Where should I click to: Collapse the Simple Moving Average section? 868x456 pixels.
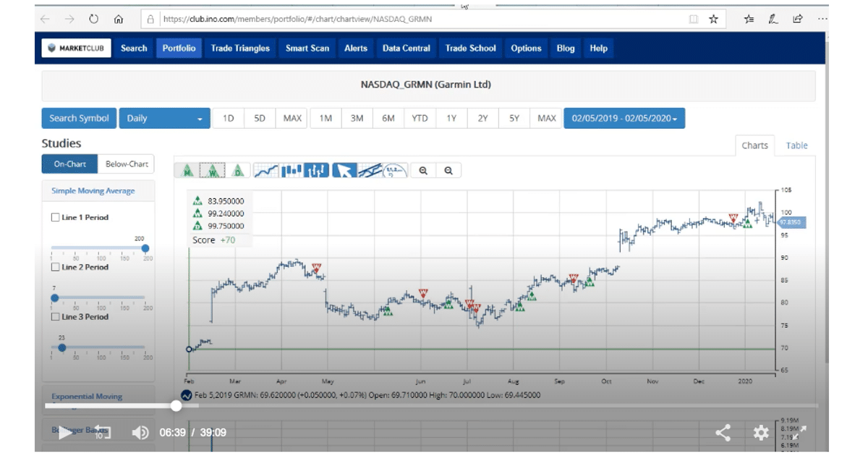coord(93,191)
